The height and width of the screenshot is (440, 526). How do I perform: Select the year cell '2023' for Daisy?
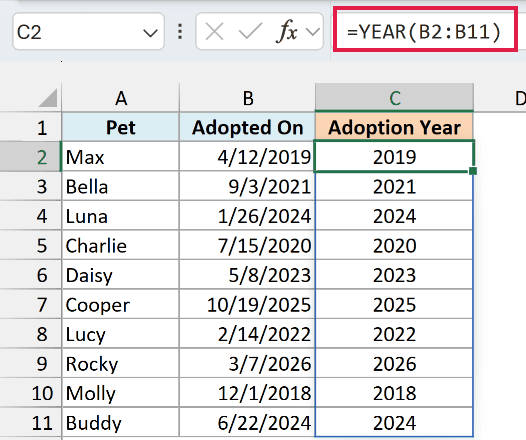[394, 275]
